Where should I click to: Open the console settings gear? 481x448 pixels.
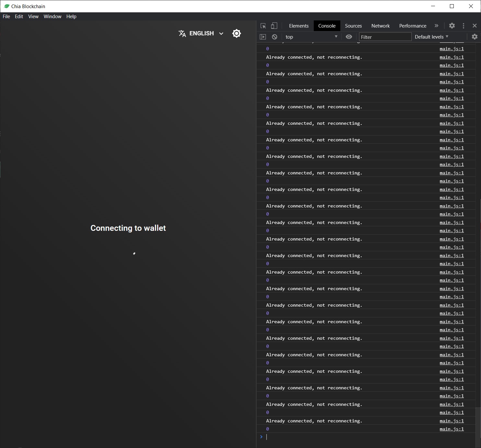[474, 37]
